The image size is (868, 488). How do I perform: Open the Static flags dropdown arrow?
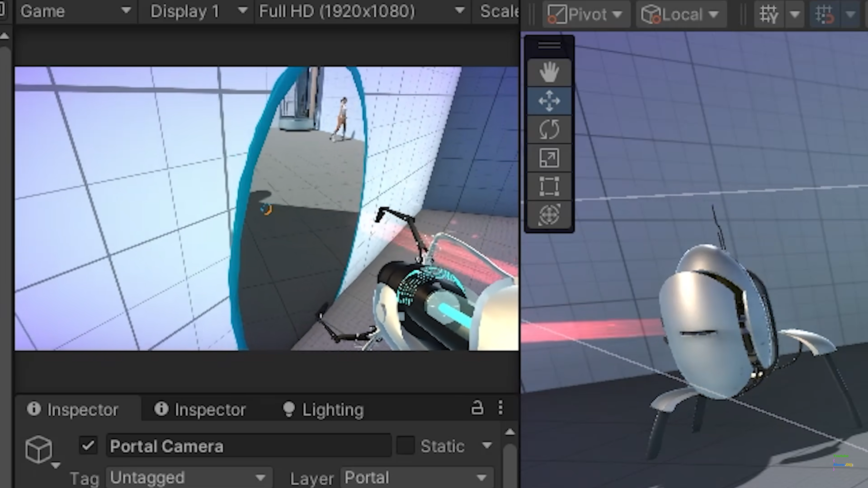pyautogui.click(x=487, y=446)
